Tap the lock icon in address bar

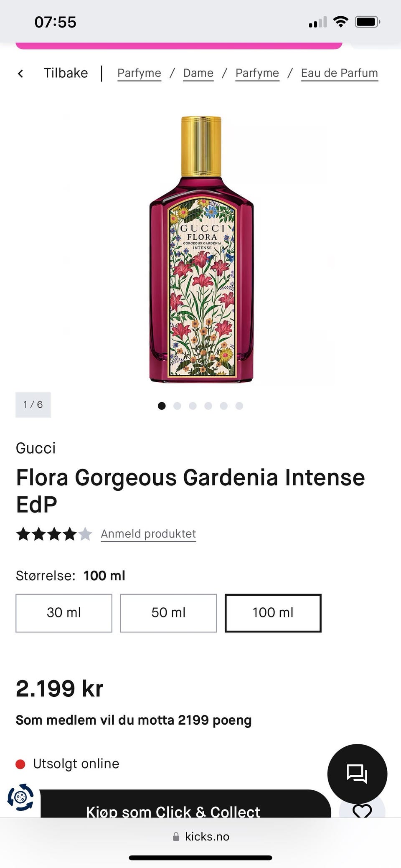(176, 837)
